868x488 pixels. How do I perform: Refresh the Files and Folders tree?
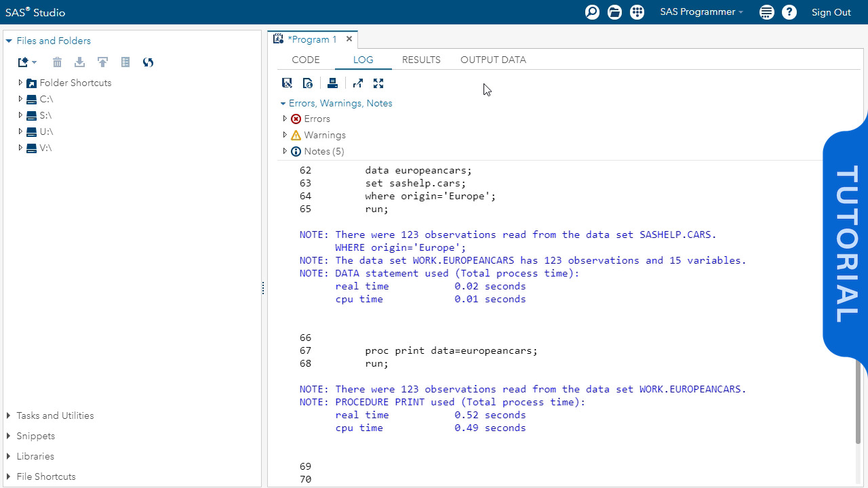(148, 62)
